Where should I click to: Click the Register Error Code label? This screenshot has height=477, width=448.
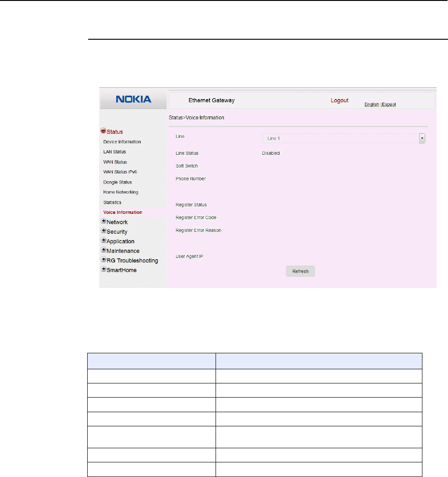pyautogui.click(x=196, y=218)
